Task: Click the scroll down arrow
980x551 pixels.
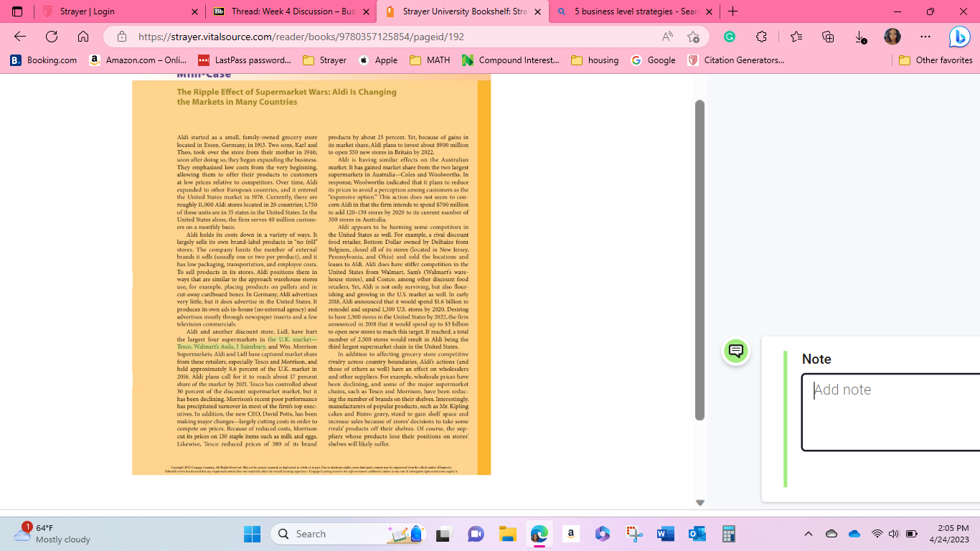Action: click(700, 503)
